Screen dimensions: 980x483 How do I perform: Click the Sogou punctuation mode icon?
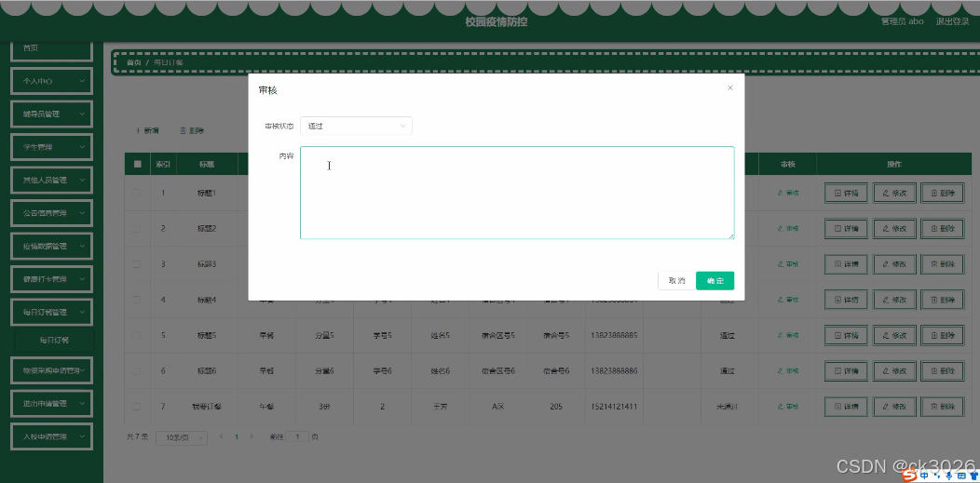tap(937, 476)
